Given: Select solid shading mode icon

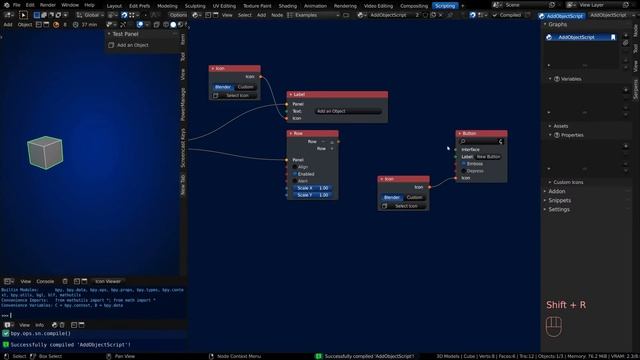Looking at the screenshot, I should point(173,24).
